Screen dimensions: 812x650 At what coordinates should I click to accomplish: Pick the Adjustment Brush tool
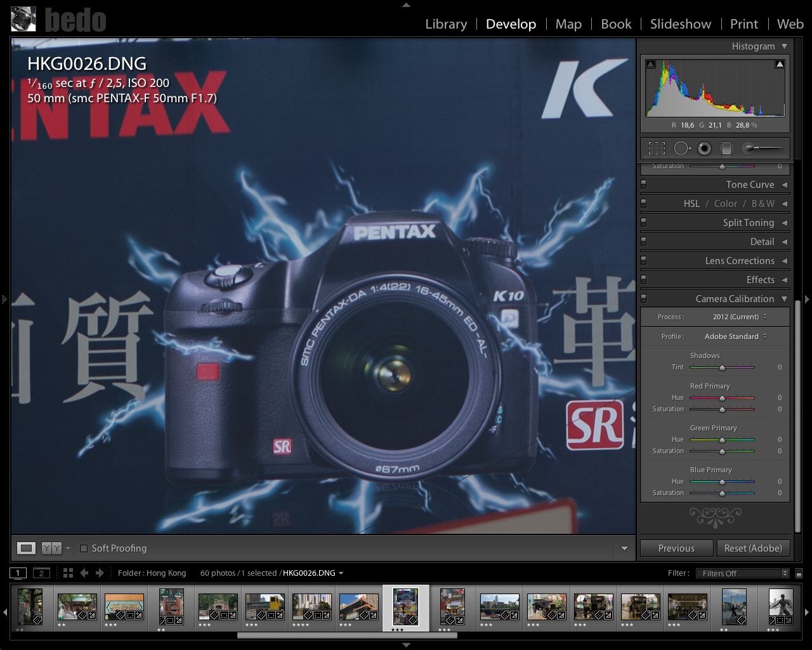762,149
